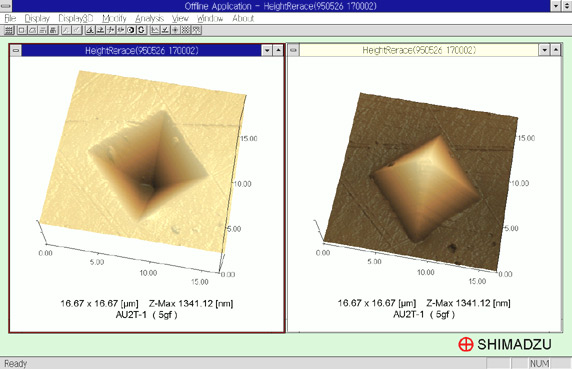Screen dimensions: 572x369
Task: Open the left HeightRerace window control menu
Action: click(16, 50)
